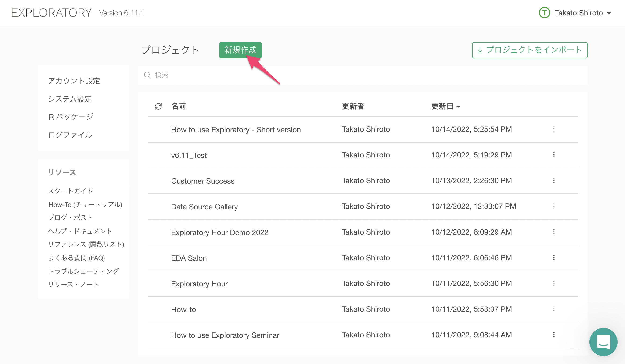Open ログファイル in the sidebar
Viewport: 625px width, 364px height.
pos(70,135)
